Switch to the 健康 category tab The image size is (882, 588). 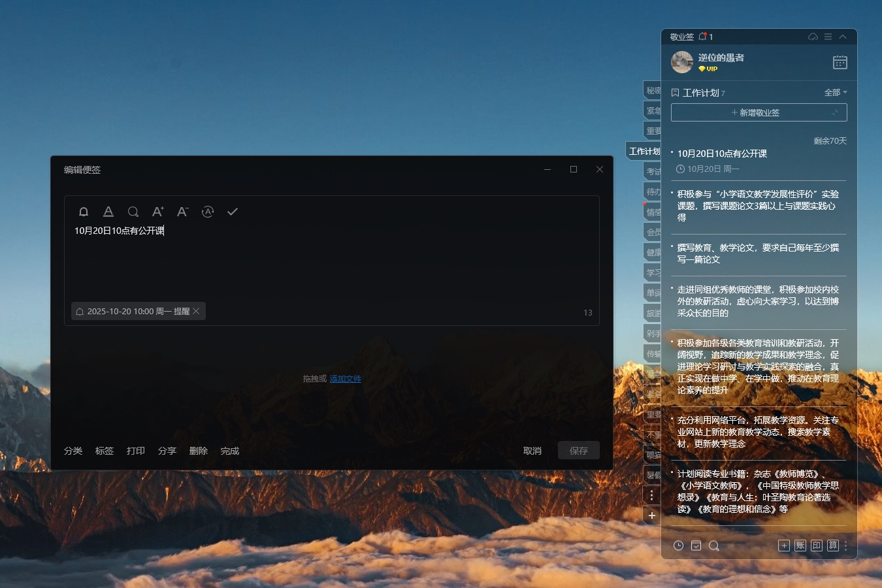click(x=652, y=252)
